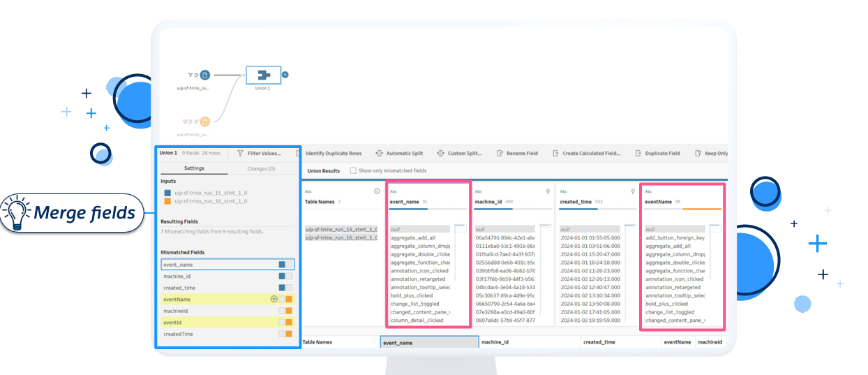Click the info icon on Table Names card

[x=377, y=191]
